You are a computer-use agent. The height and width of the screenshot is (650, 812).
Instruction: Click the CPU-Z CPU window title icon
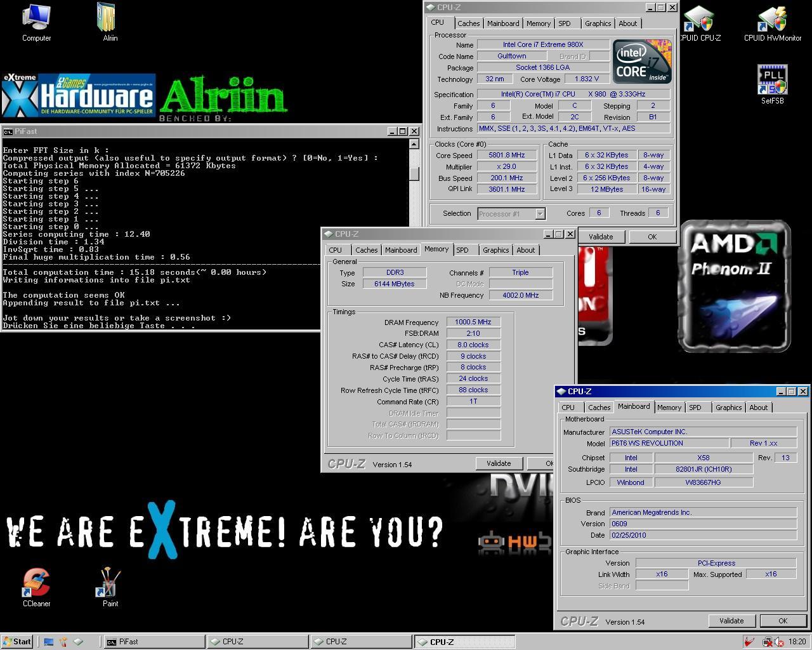tap(431, 8)
